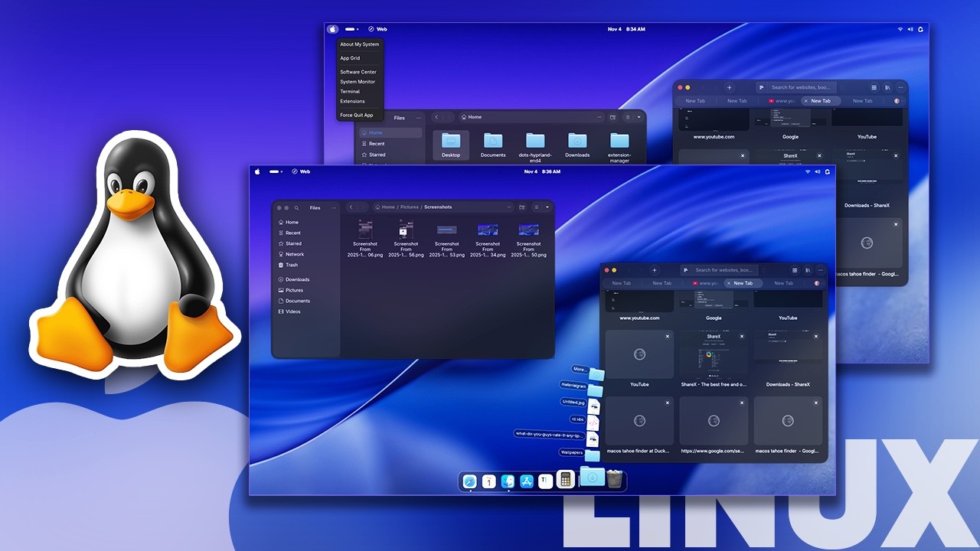Select screenshot file ending 06.png

click(365, 238)
